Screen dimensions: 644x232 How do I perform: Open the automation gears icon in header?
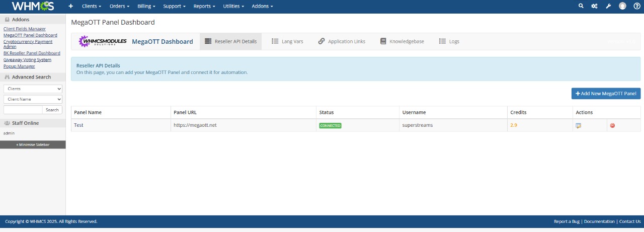click(594, 6)
